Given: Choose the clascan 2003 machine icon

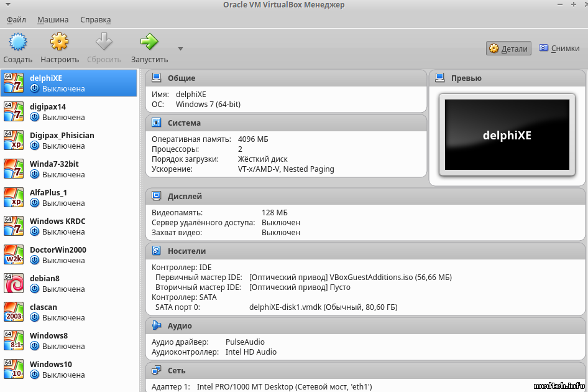Looking at the screenshot, I should (x=14, y=312).
